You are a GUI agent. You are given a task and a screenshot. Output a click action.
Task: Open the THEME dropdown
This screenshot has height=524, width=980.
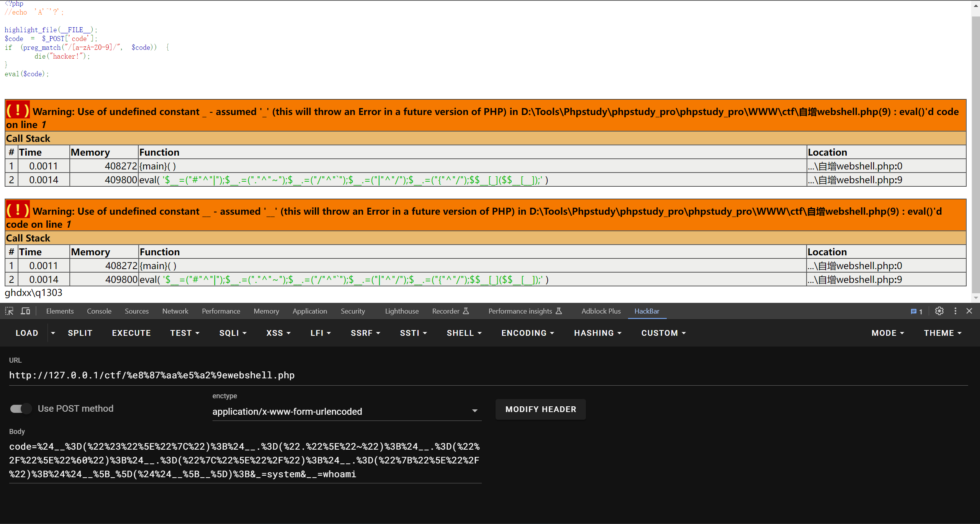coord(942,333)
